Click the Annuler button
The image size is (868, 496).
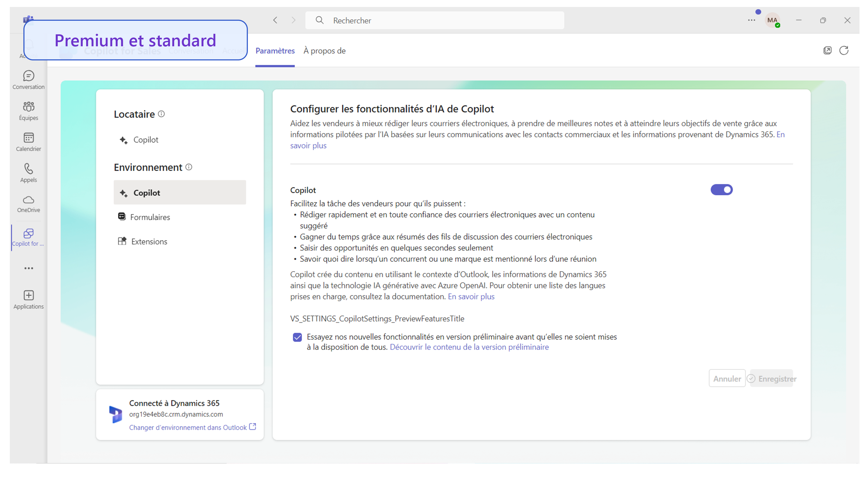point(727,378)
